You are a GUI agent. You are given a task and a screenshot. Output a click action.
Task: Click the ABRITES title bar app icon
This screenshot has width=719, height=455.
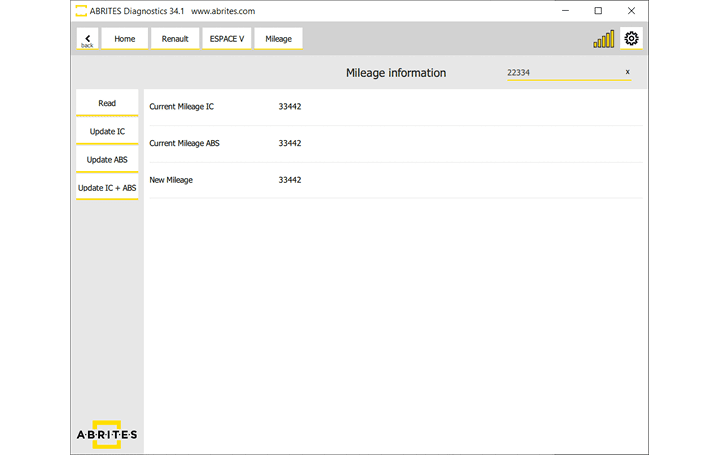click(x=81, y=11)
